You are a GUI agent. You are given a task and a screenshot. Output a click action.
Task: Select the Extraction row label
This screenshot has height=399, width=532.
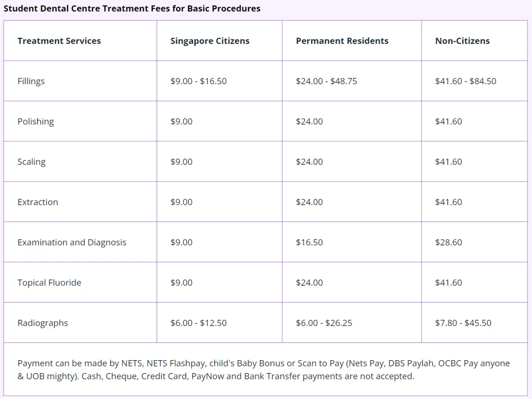37,202
